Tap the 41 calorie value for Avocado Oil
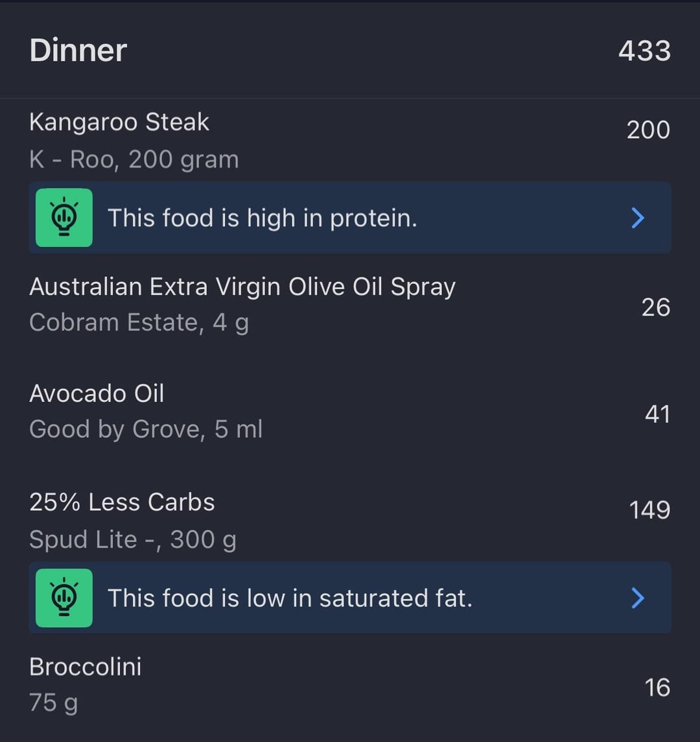 [x=657, y=414]
